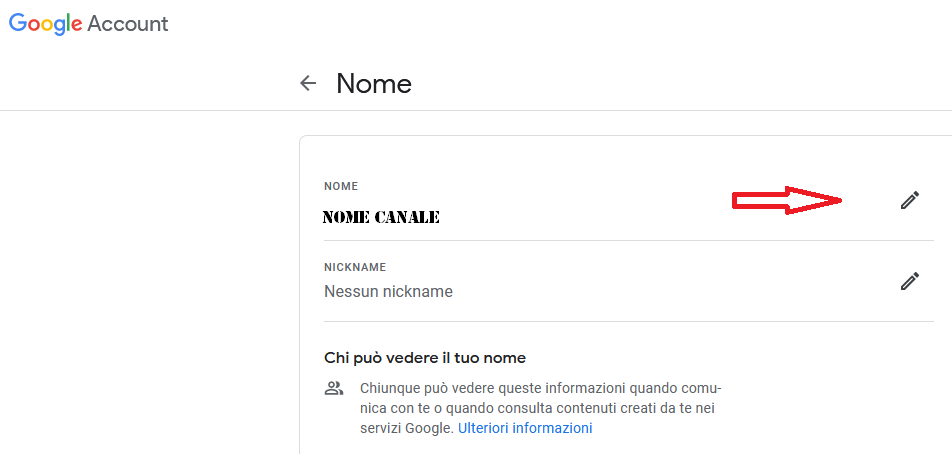
Task: Click the blue capital G in logo
Action: coord(18,23)
